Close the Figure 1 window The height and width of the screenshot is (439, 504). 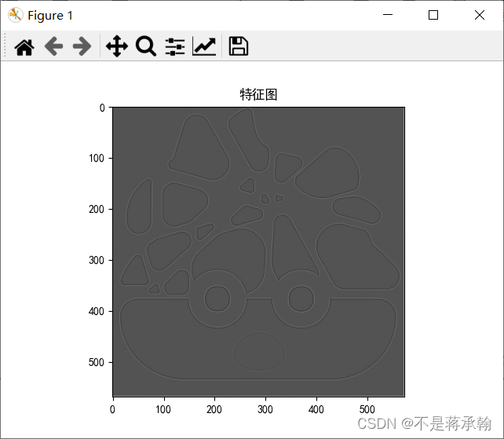[480, 15]
